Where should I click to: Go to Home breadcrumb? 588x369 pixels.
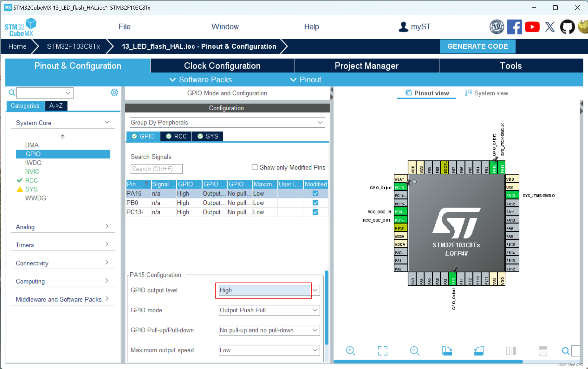coord(17,46)
